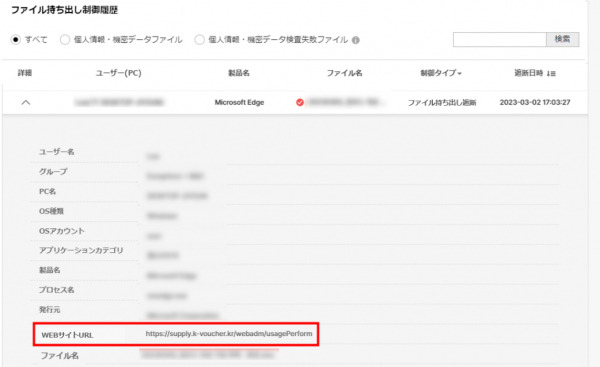This screenshot has width=600, height=367.
Task: Click the 製品名 column header
Action: tap(239, 73)
